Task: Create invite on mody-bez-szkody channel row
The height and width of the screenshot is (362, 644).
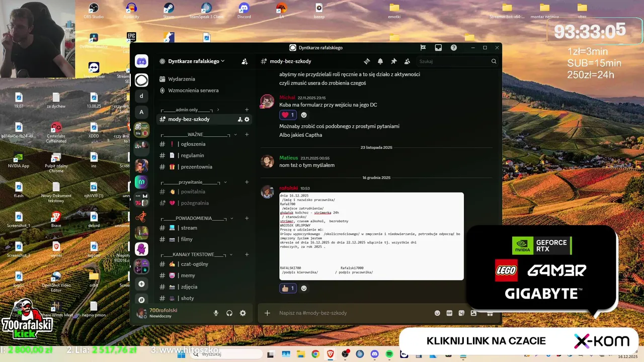Action: (240, 119)
